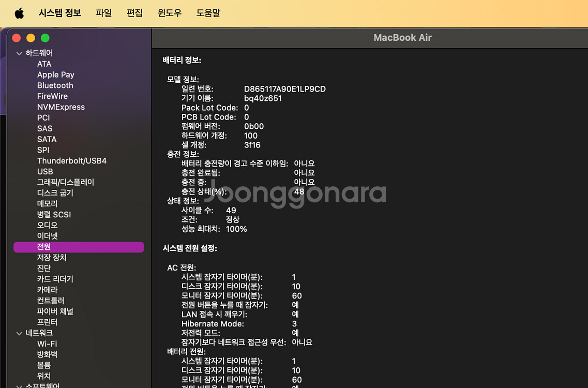Viewport: 588px width, 388px height.
Task: Select 진단 in the sidebar
Action: pos(43,268)
